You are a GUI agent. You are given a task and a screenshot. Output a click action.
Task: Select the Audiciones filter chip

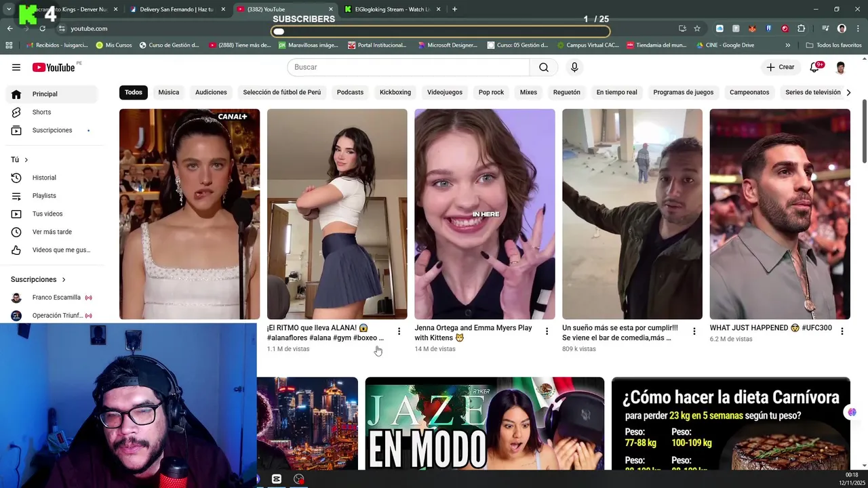coord(211,92)
